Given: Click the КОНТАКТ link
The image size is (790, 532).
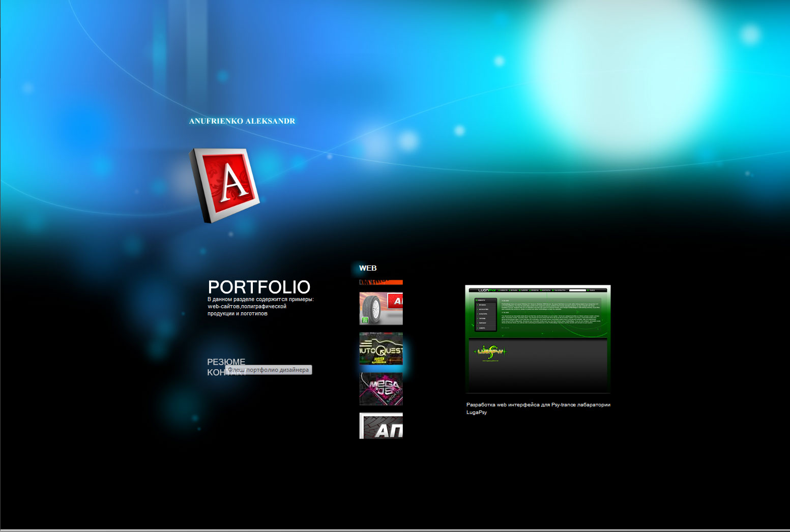Looking at the screenshot, I should pos(226,373).
